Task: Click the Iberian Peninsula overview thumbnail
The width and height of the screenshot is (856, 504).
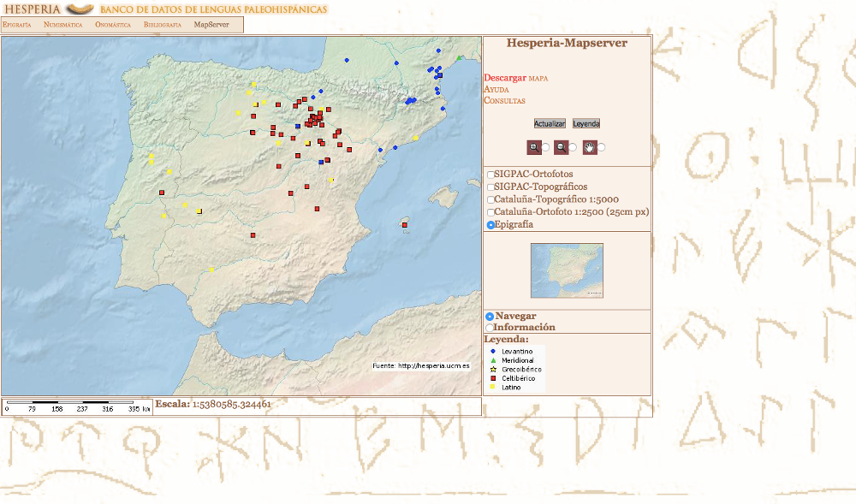Action: point(567,270)
